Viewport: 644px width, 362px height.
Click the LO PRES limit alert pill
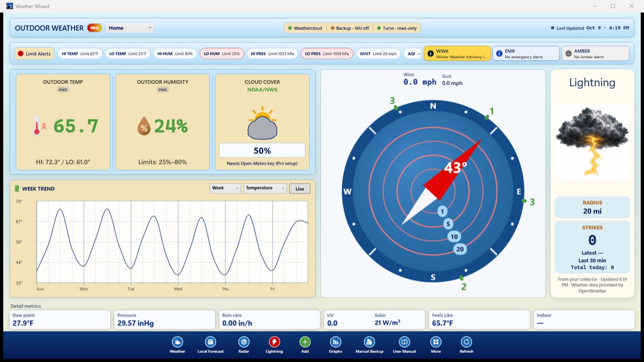pyautogui.click(x=327, y=54)
